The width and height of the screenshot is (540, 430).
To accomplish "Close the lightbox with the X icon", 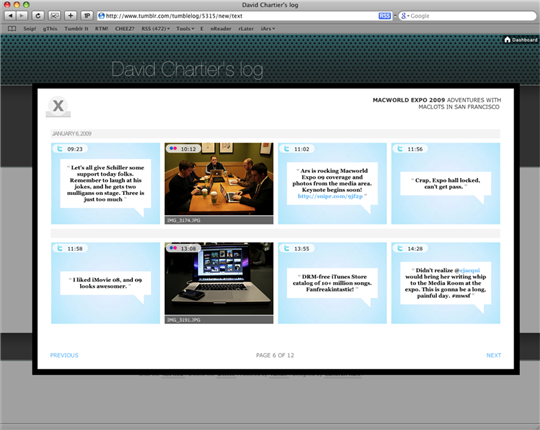I will pyautogui.click(x=58, y=106).
